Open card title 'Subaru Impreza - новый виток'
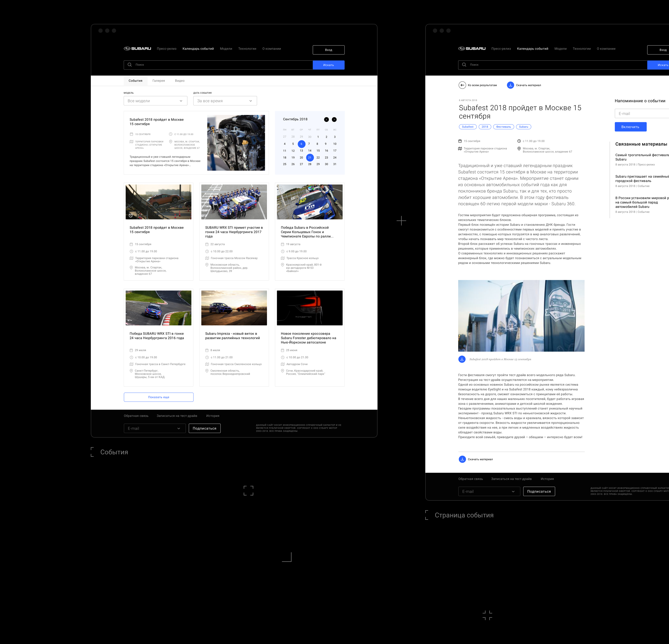 [232, 336]
